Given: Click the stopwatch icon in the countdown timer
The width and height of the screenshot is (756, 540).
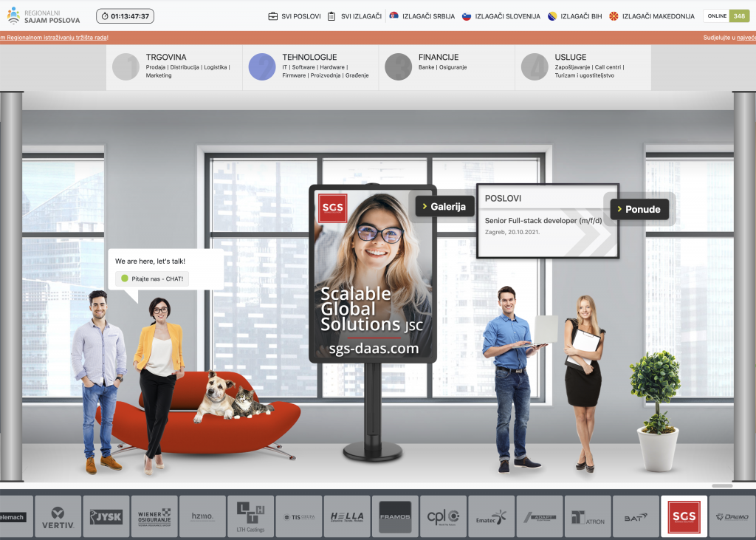Looking at the screenshot, I should tap(105, 16).
